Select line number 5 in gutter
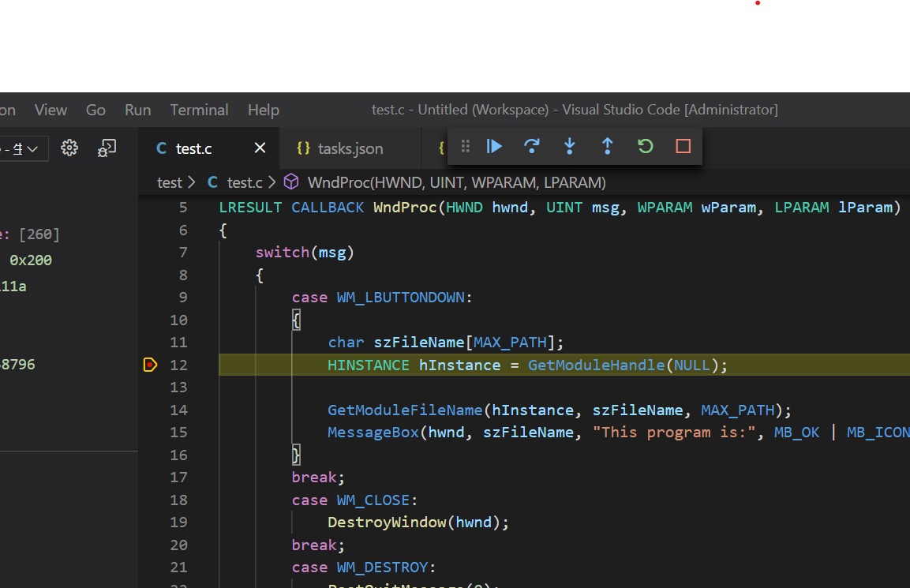Image resolution: width=910 pixels, height=588 pixels. coord(183,208)
